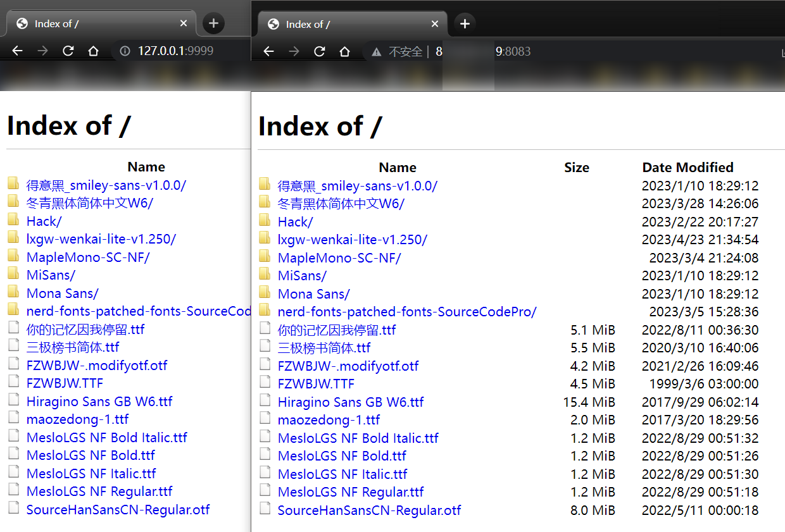Open nerd-fonts-patched-fonts-SourceCodePro/ in the right listing
Image resolution: width=785 pixels, height=532 pixels.
click(406, 312)
